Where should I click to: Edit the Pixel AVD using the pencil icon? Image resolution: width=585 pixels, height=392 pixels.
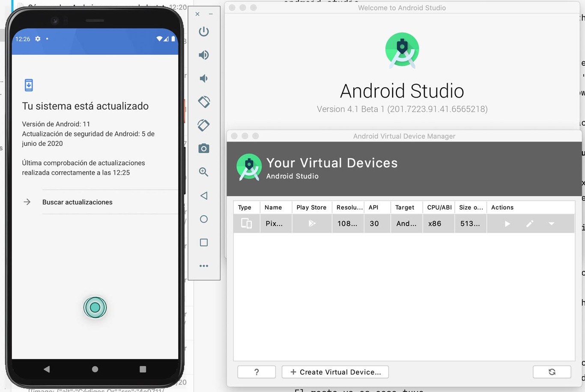point(529,223)
